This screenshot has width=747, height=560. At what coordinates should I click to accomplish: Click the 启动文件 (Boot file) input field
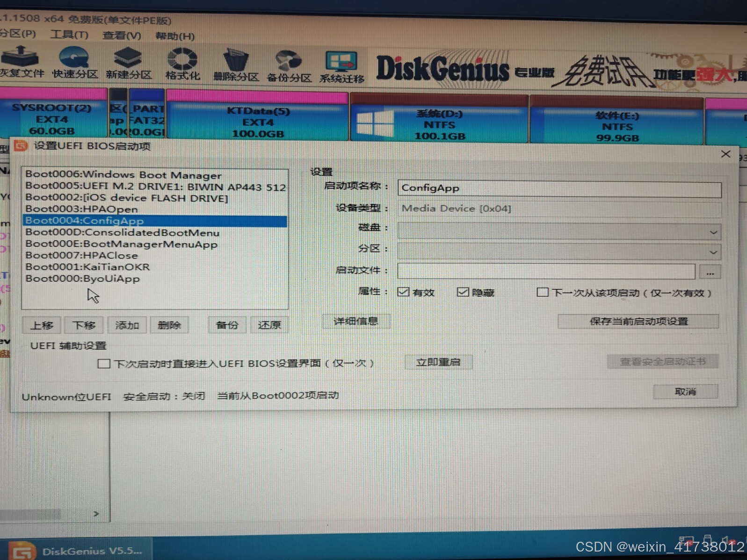coord(546,271)
